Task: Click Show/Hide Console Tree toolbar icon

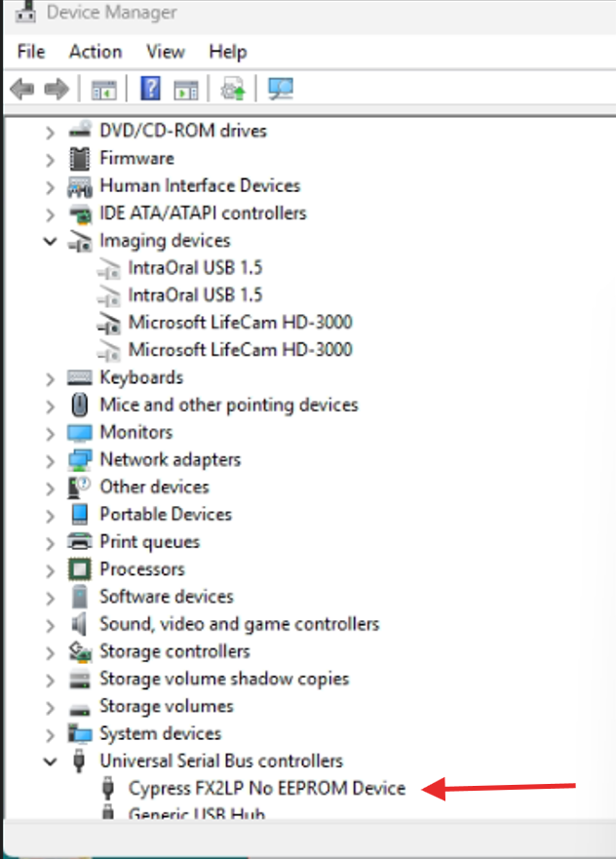Action: [x=103, y=90]
